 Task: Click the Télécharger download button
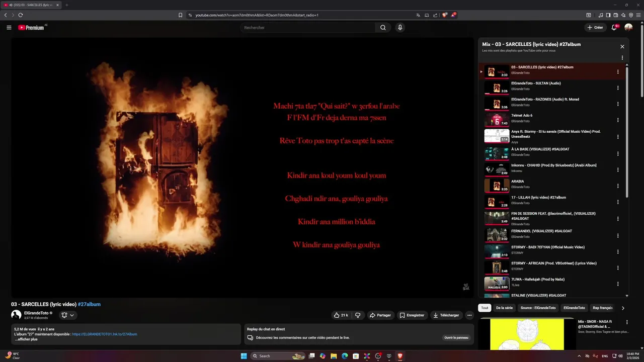[446, 315]
